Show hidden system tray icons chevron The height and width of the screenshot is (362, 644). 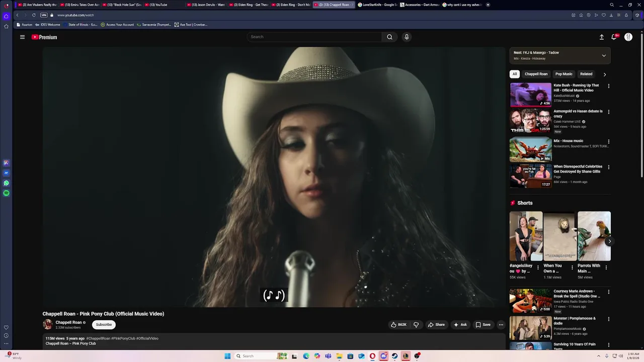tap(599, 356)
